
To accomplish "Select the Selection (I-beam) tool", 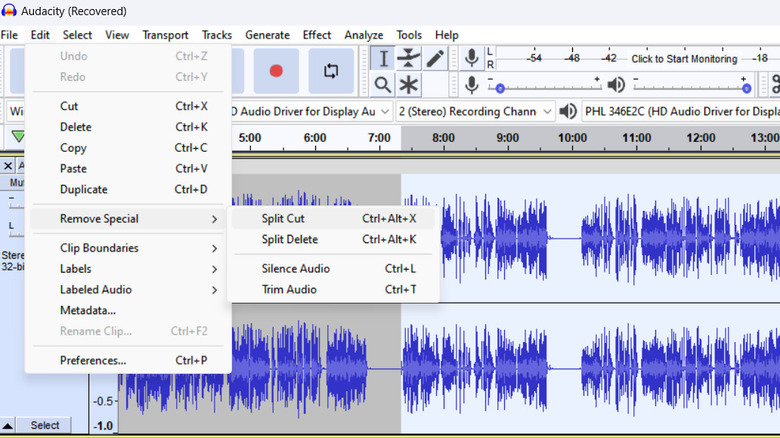I will coord(383,59).
